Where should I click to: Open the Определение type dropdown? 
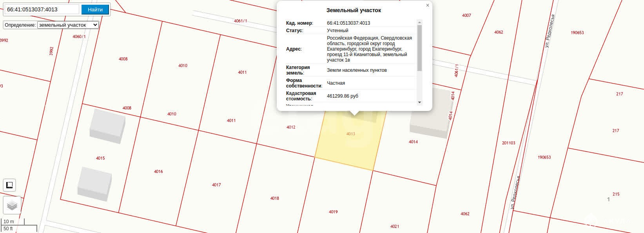pyautogui.click(x=68, y=25)
